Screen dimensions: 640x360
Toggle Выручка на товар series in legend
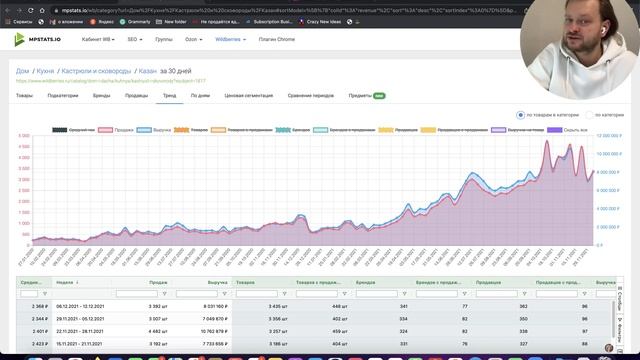click(x=517, y=130)
